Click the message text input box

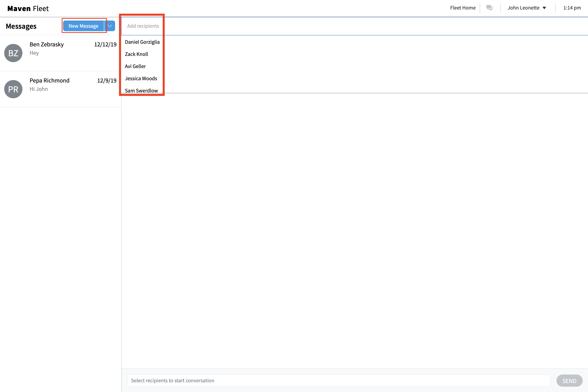point(338,381)
